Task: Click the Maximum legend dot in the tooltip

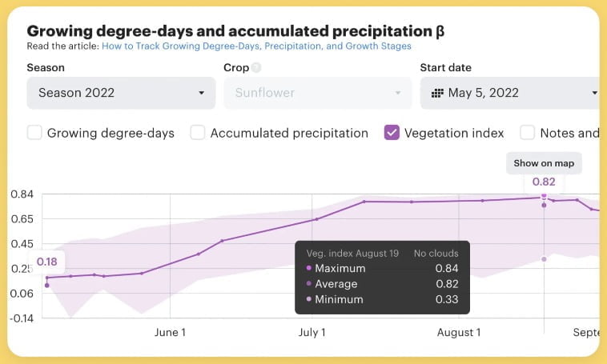Action: [x=308, y=269]
